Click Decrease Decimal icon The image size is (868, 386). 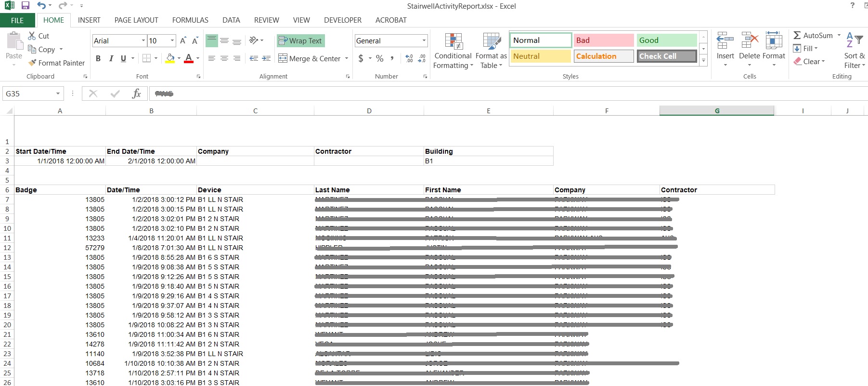click(x=422, y=58)
